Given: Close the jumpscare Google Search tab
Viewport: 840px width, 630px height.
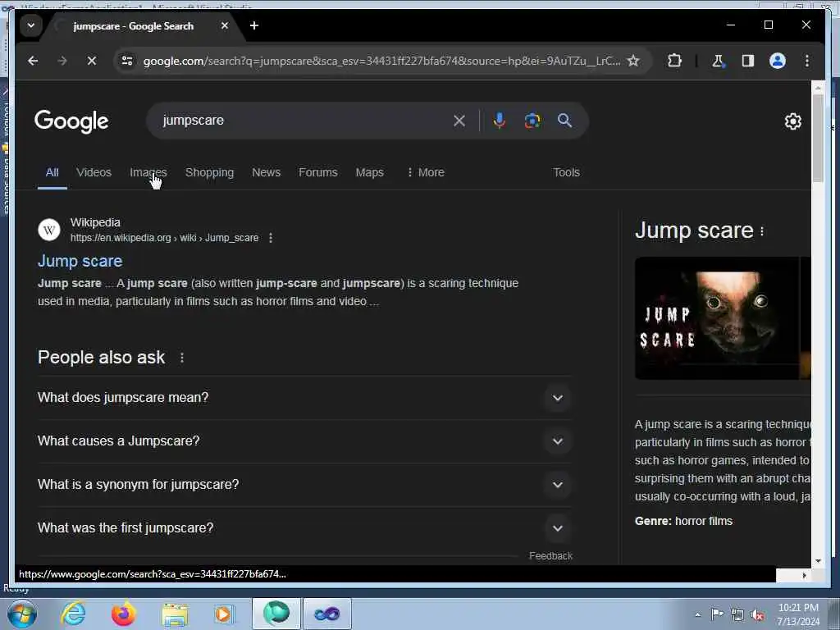Looking at the screenshot, I should coord(225,25).
